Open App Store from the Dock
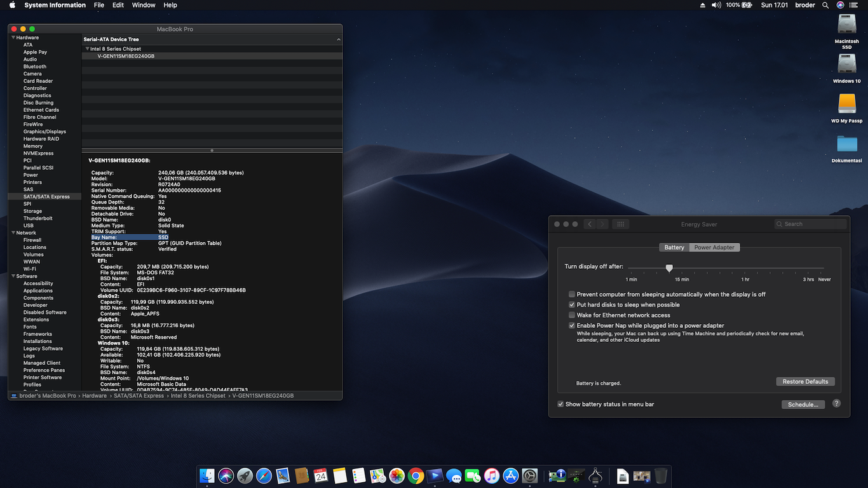868x488 pixels. tap(511, 476)
